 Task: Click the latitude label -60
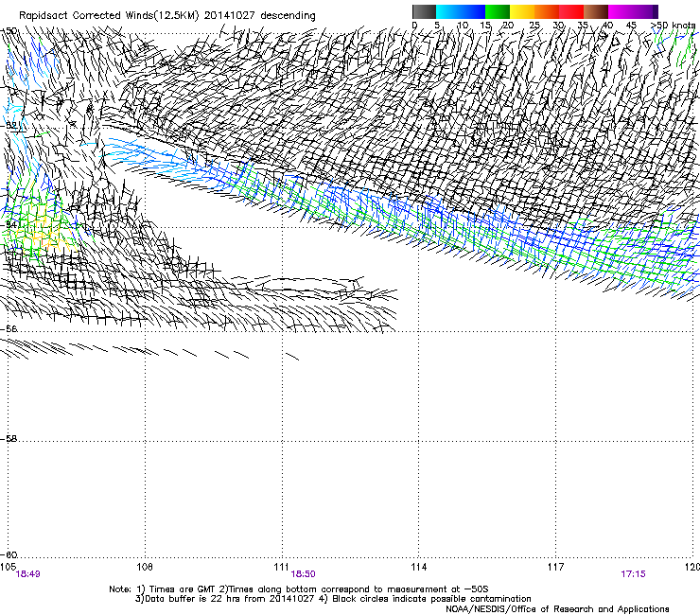coord(9,554)
